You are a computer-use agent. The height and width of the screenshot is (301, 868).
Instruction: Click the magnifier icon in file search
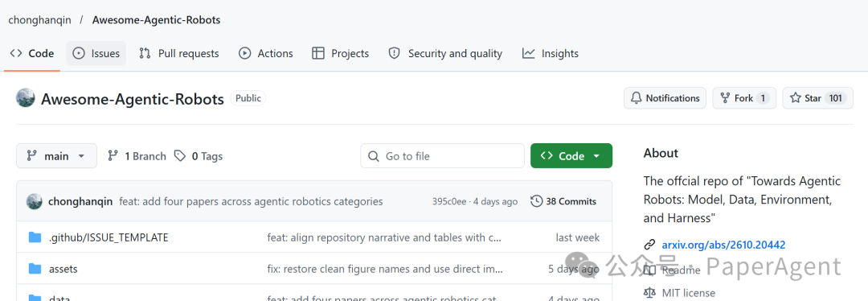click(375, 156)
